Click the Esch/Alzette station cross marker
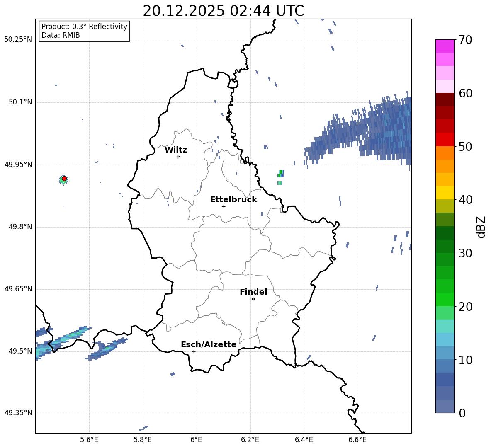Screen dimensions: 491x448 pyautogui.click(x=194, y=351)
